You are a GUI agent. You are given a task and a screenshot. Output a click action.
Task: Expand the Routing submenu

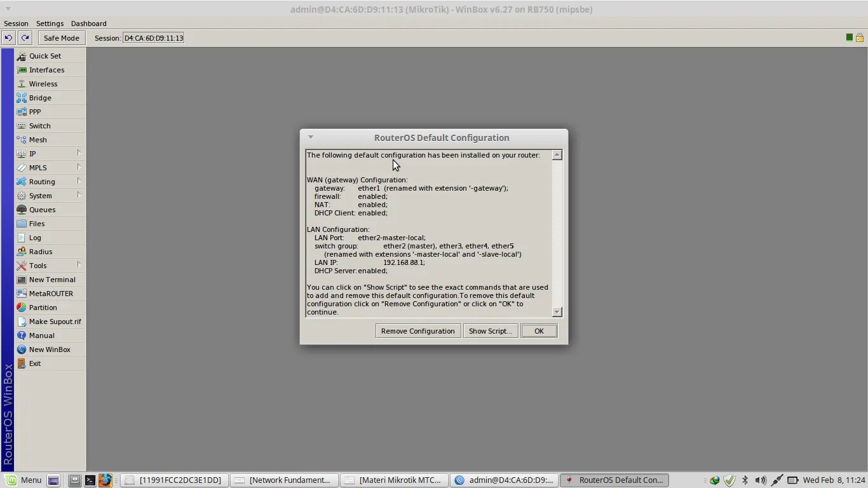click(x=50, y=182)
